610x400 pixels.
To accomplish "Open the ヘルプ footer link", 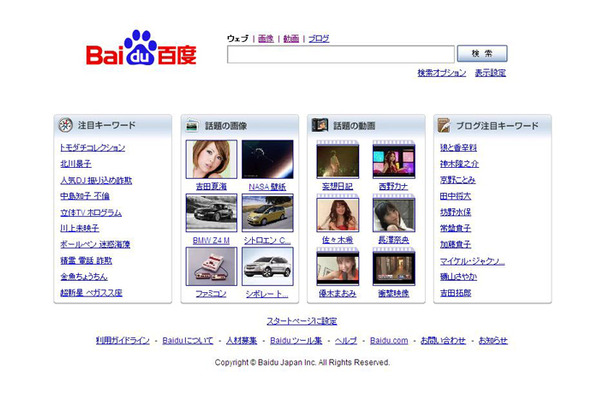I will tap(346, 340).
